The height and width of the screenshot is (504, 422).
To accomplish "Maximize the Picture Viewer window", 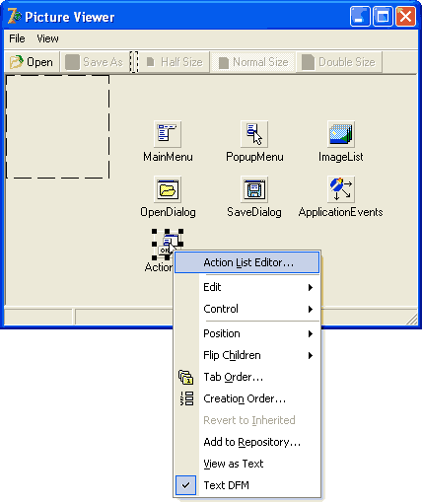I will coord(383,16).
